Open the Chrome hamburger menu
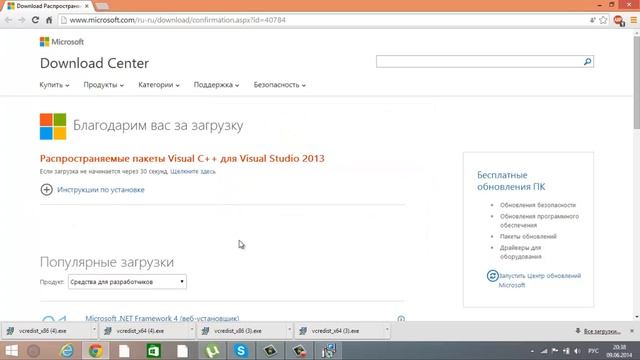The width and height of the screenshot is (640, 360). 633,20
